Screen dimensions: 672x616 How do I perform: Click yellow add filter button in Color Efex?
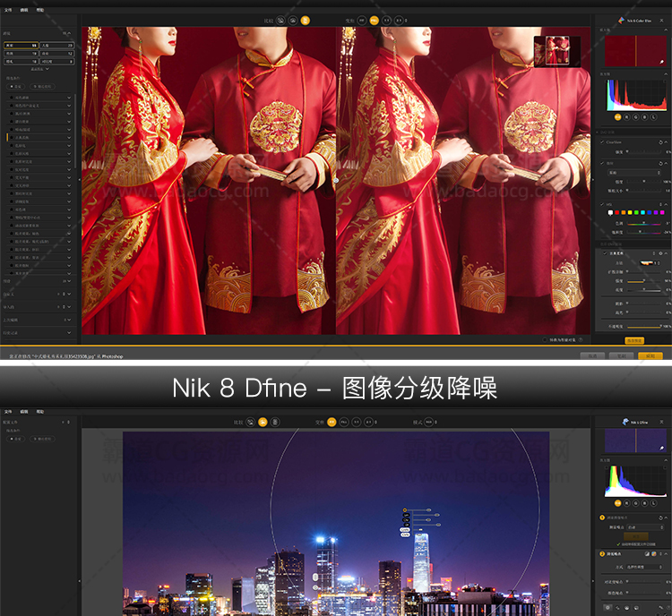click(634, 340)
